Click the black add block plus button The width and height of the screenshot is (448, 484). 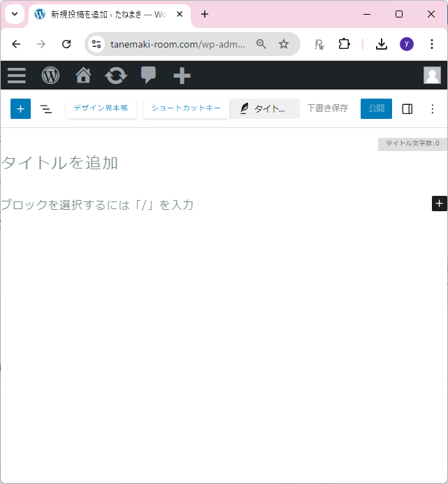pos(439,204)
